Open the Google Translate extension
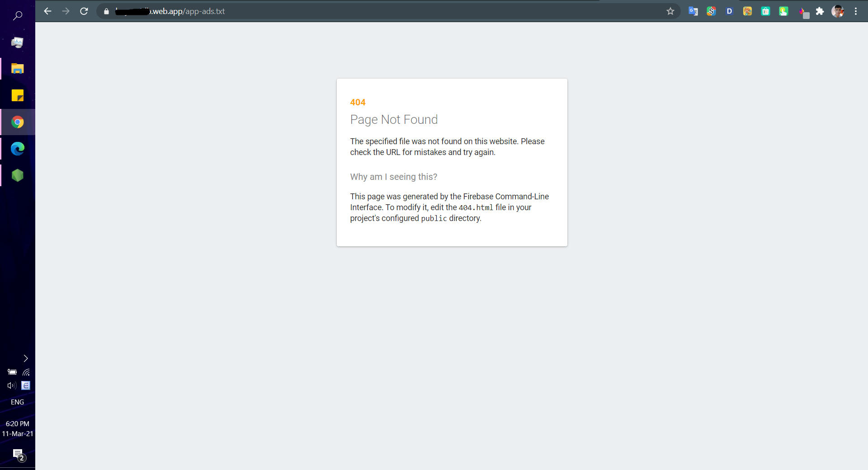This screenshot has width=868, height=470. (693, 11)
